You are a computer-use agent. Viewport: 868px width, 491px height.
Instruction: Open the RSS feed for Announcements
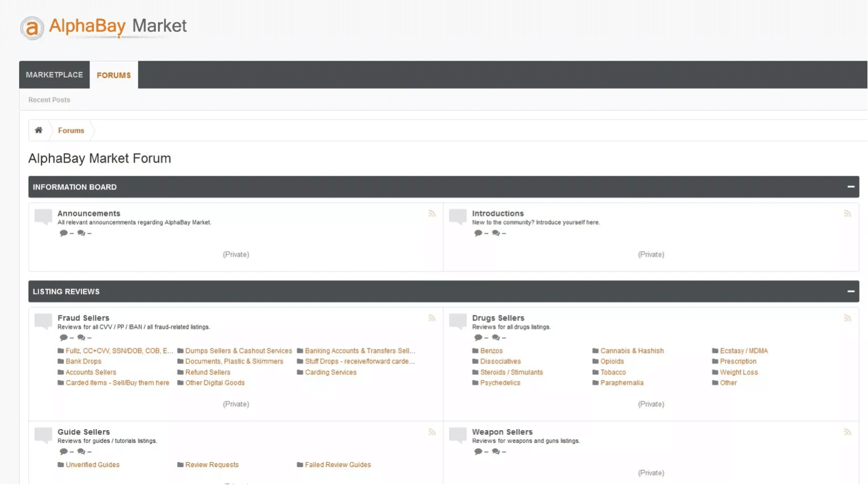coord(432,214)
